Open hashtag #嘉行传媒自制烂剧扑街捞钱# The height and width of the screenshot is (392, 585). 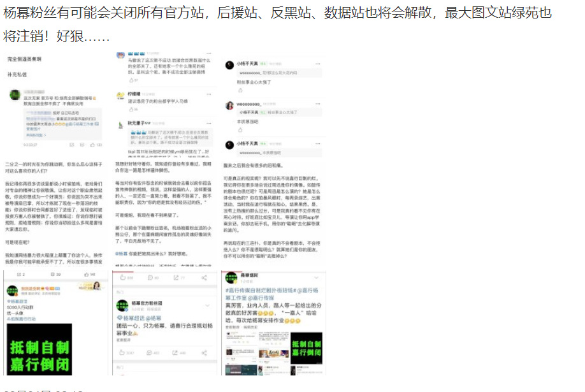click(261, 291)
